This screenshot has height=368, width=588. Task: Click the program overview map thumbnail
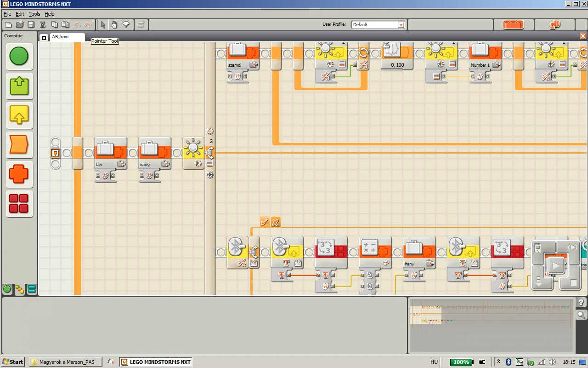click(x=492, y=325)
